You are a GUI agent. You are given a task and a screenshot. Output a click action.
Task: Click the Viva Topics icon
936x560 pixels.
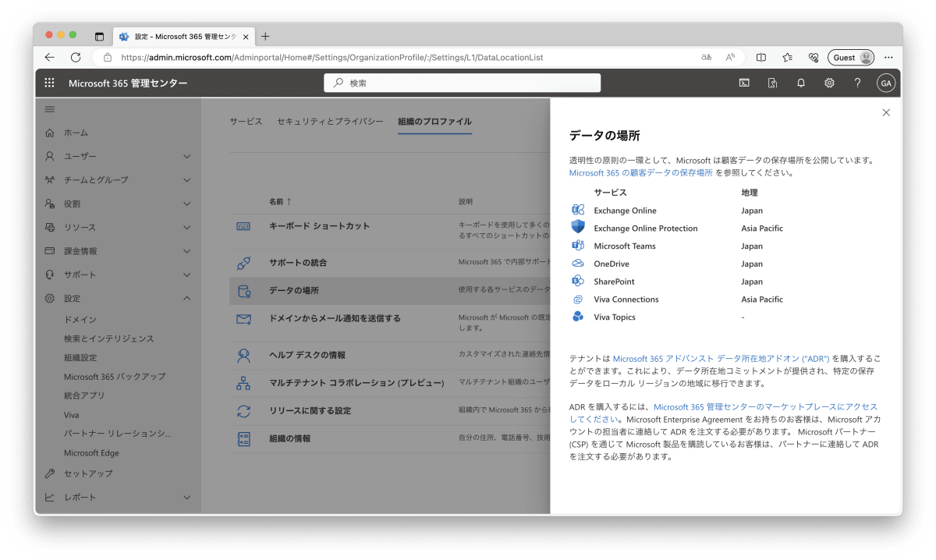(578, 317)
